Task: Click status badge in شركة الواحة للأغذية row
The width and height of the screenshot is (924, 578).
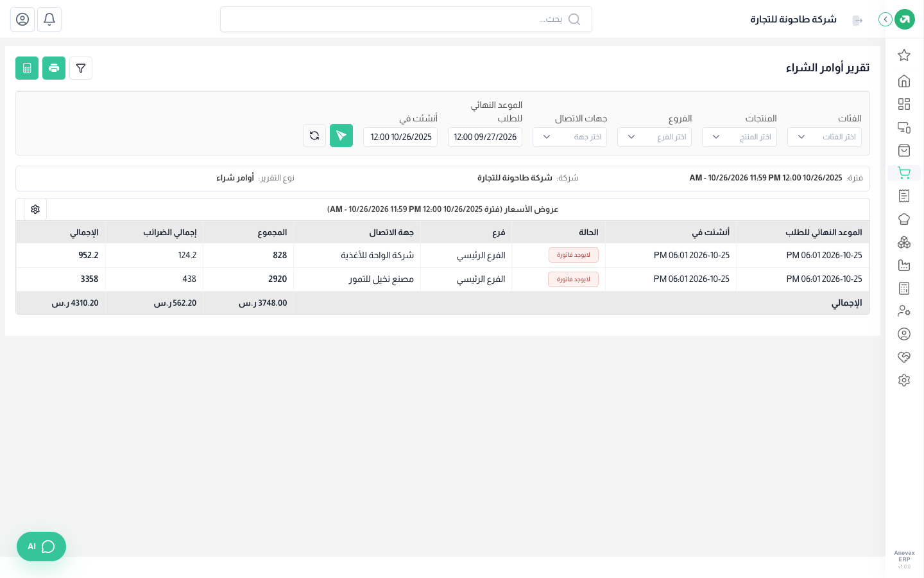Action: pos(574,255)
